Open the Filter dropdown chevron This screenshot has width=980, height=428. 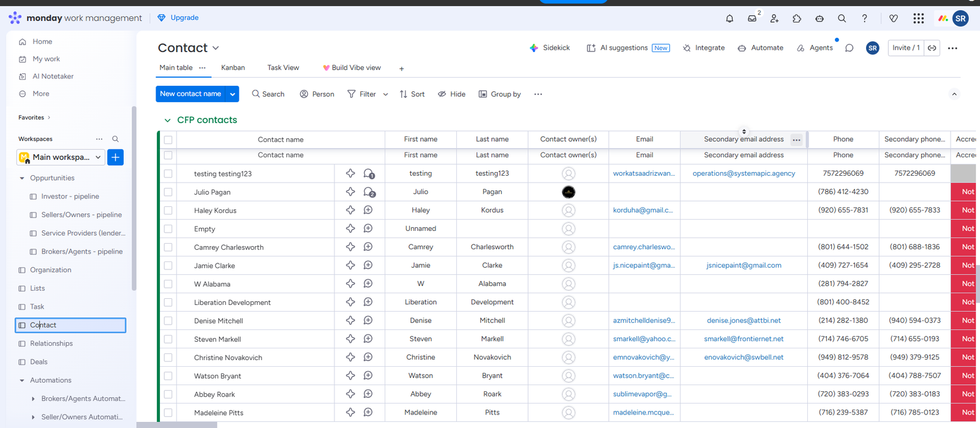point(385,94)
